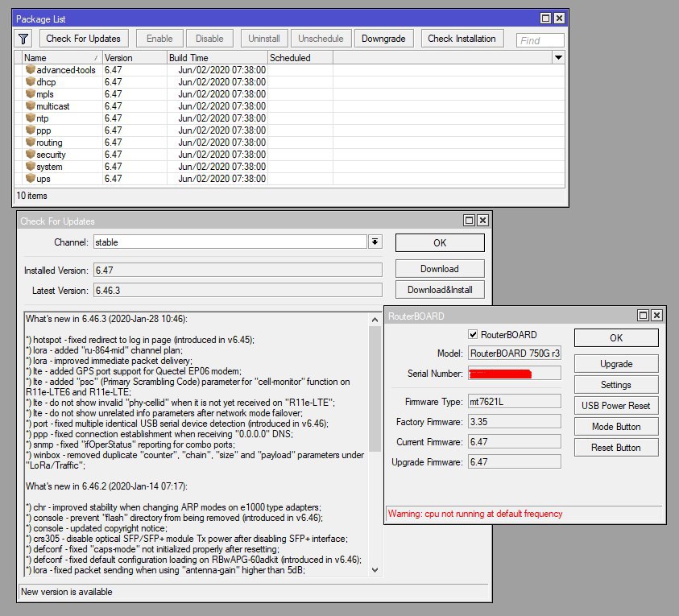Close the Check For Updates window
The height and width of the screenshot is (616, 679).
pyautogui.click(x=482, y=221)
